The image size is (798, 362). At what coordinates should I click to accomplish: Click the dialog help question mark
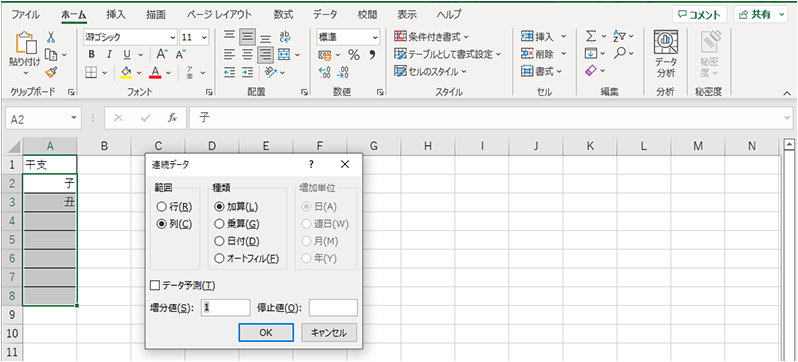click(311, 164)
